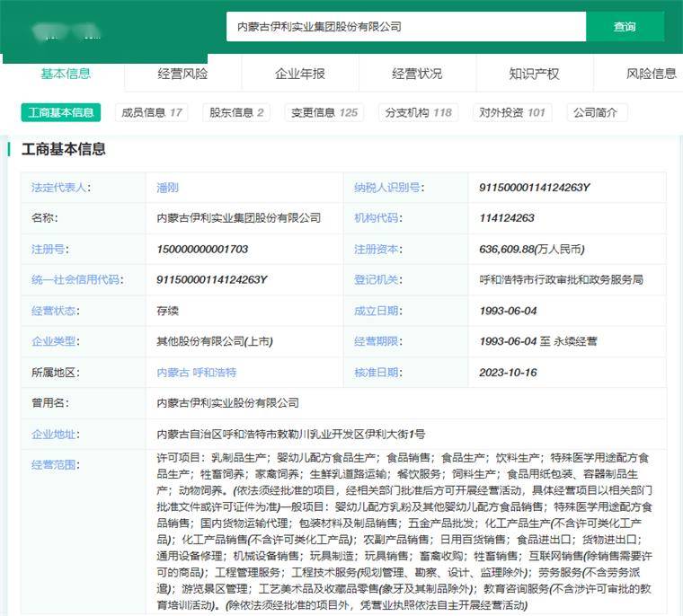Click the blurred site logo at top left
Screen dimensions: 683x616
pos(67,31)
